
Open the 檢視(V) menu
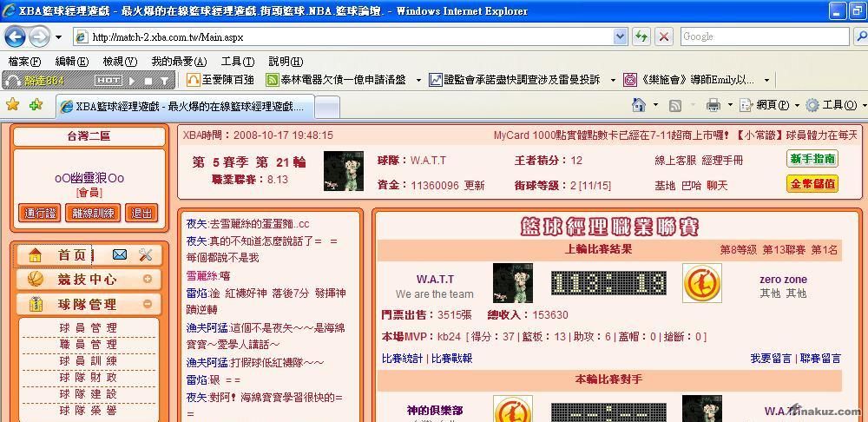click(x=120, y=62)
